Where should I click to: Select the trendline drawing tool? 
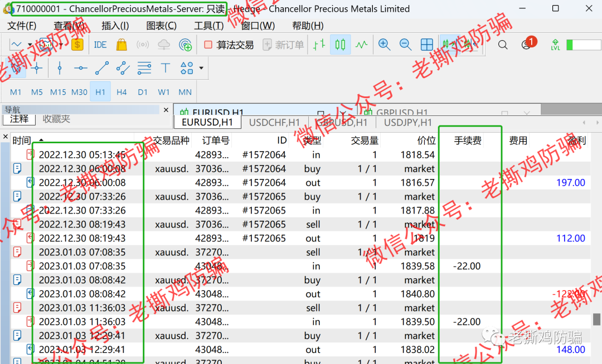click(102, 69)
